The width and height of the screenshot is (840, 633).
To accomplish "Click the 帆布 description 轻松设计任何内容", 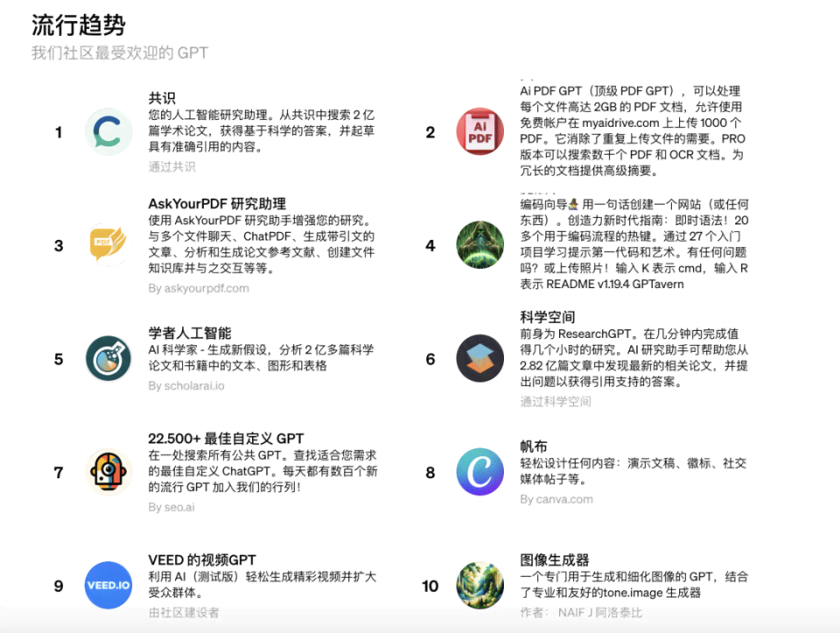I will pos(633,471).
